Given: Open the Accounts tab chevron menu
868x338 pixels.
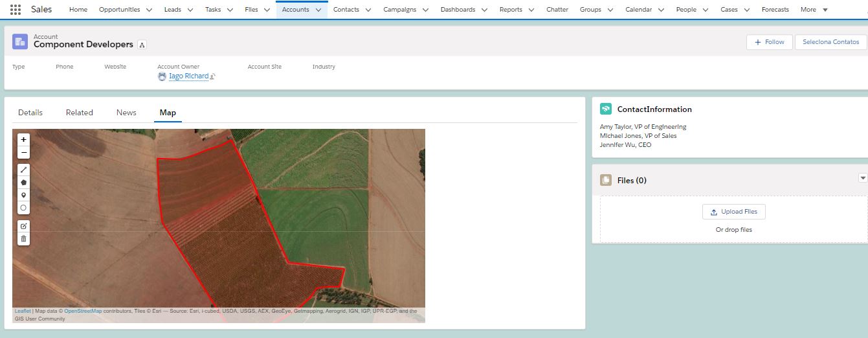Looking at the screenshot, I should tap(318, 10).
